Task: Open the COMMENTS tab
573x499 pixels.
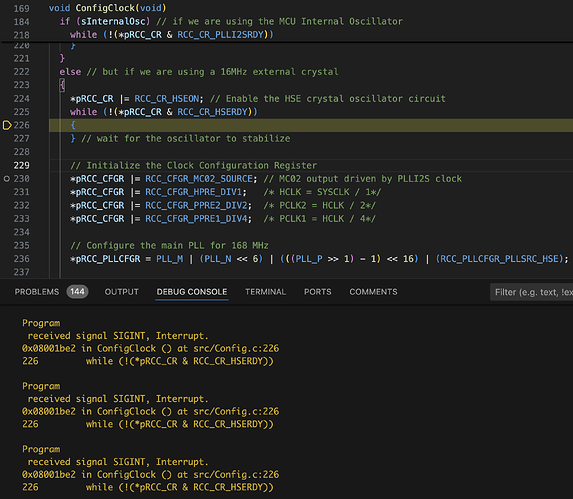Action: click(x=373, y=292)
